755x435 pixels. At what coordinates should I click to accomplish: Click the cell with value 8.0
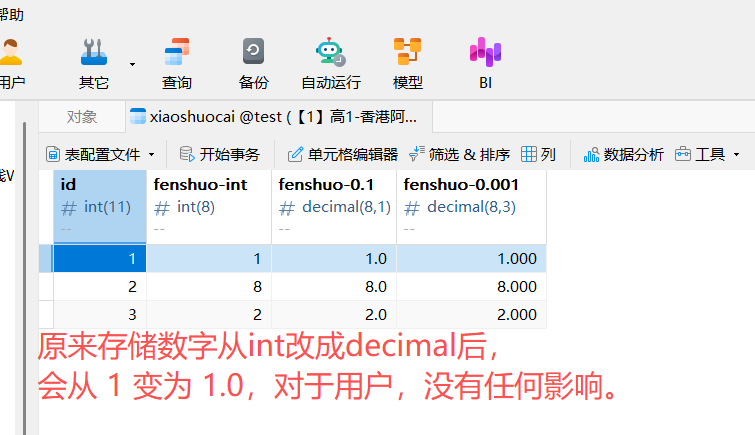click(x=334, y=287)
